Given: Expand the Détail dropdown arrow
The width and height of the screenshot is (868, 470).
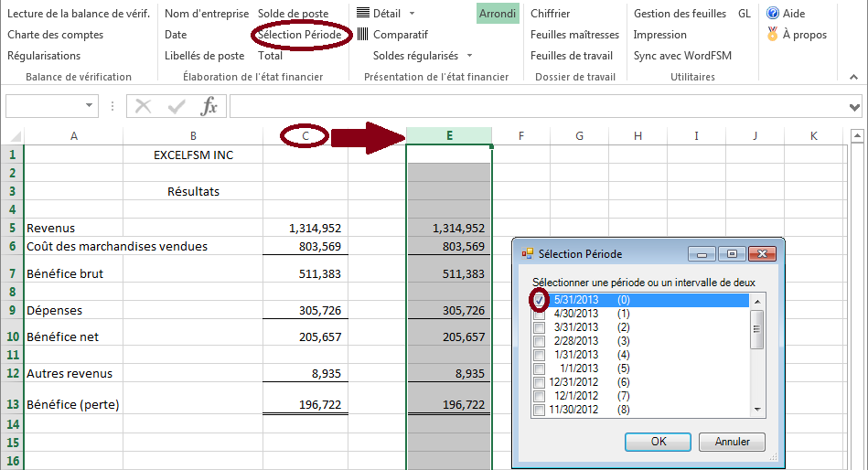Looking at the screenshot, I should (x=412, y=14).
